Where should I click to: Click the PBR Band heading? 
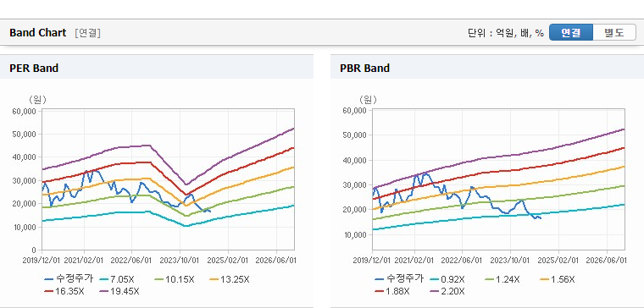364,68
